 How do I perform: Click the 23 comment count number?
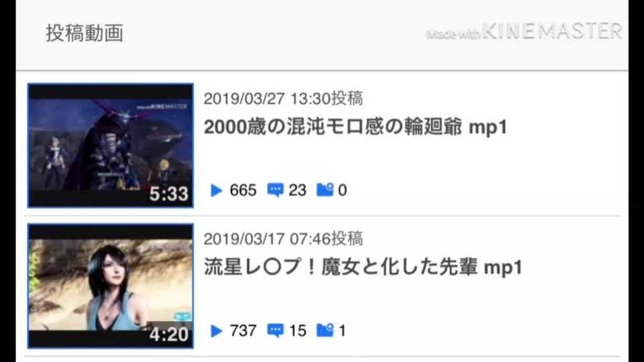pyautogui.click(x=297, y=190)
